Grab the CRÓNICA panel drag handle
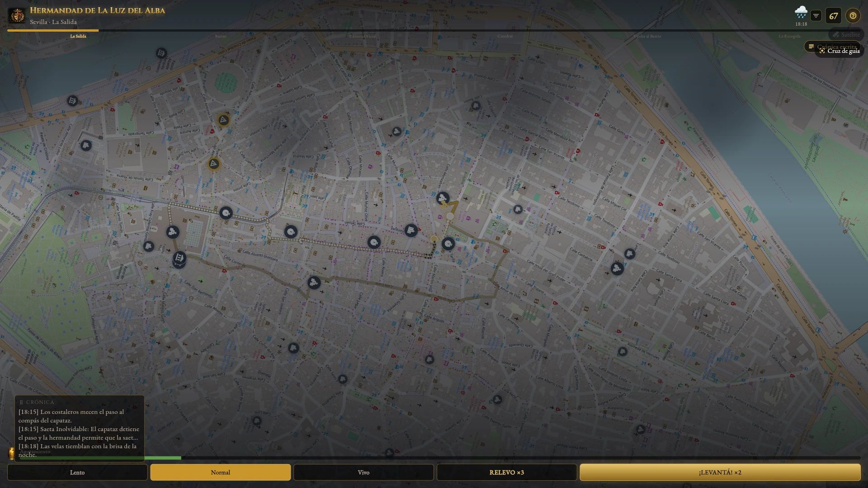Screen dimensions: 868x488 pyautogui.click(x=21, y=402)
